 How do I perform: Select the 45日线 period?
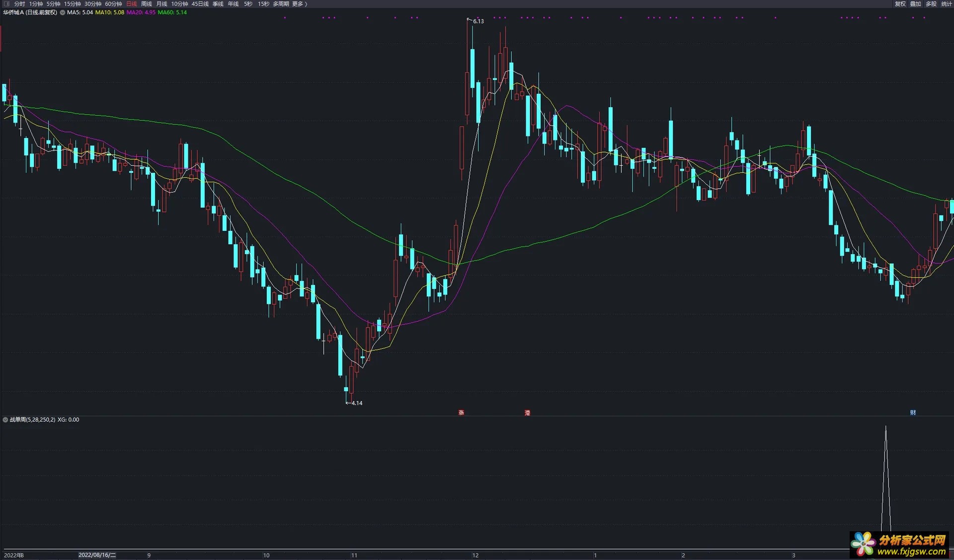(x=200, y=4)
